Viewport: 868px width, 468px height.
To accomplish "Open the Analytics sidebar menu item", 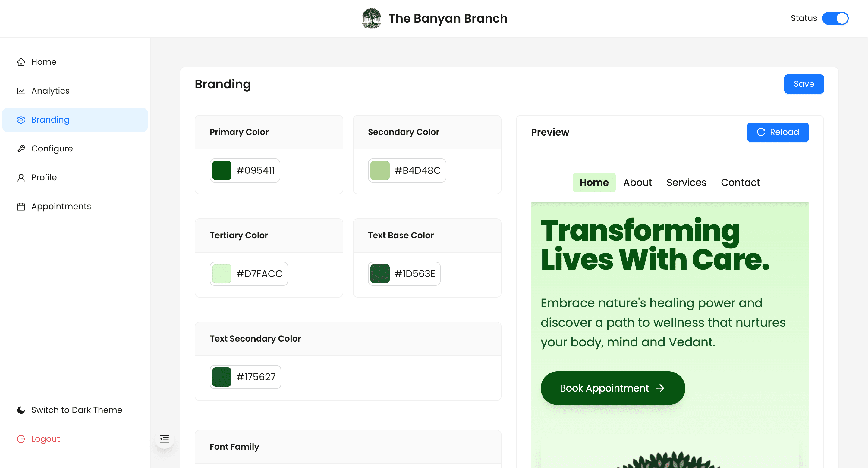I will click(x=75, y=91).
